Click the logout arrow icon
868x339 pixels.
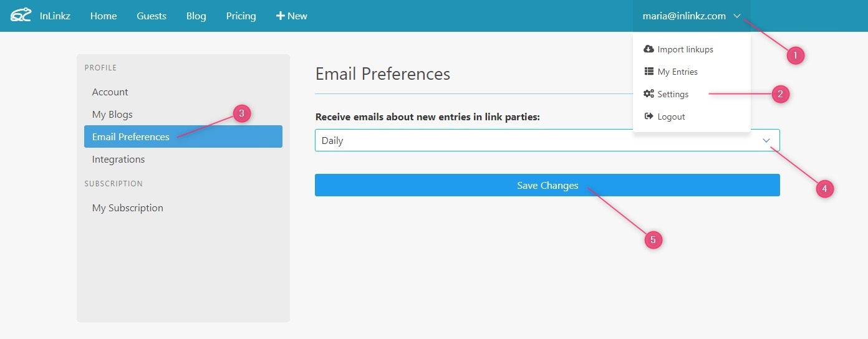[x=649, y=117]
